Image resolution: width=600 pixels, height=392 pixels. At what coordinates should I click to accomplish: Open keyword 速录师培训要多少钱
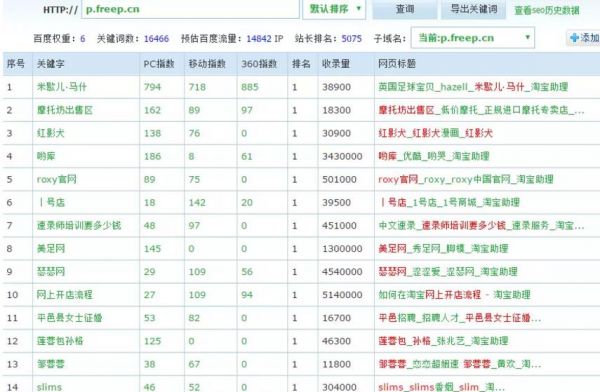pyautogui.click(x=79, y=225)
